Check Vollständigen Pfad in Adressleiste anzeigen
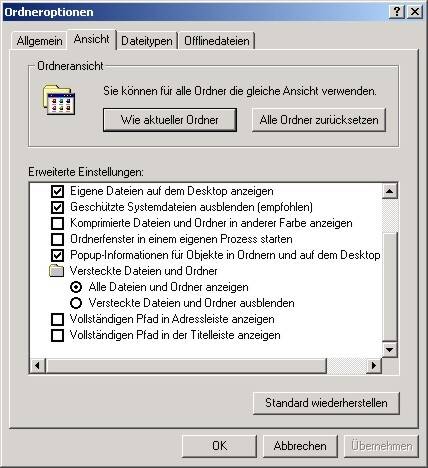Viewport: 428px width, 468px height. point(57,319)
